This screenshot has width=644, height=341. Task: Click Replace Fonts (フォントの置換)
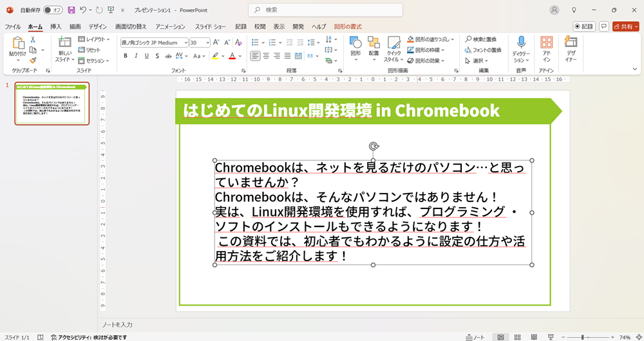tap(483, 50)
